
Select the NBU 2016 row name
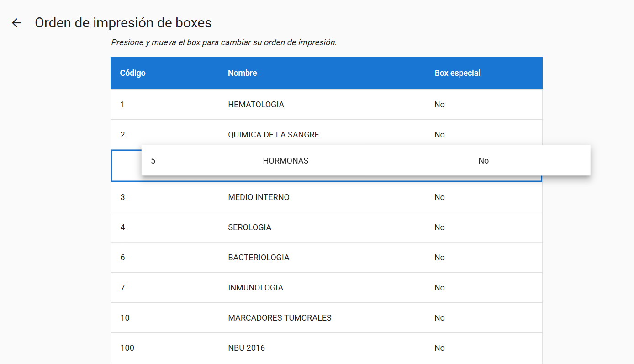(x=246, y=348)
